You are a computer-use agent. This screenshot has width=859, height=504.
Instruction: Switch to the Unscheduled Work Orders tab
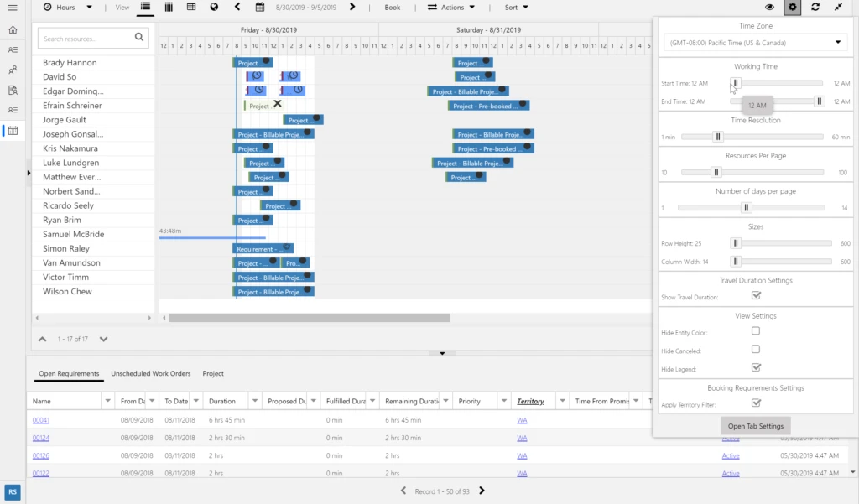click(151, 373)
